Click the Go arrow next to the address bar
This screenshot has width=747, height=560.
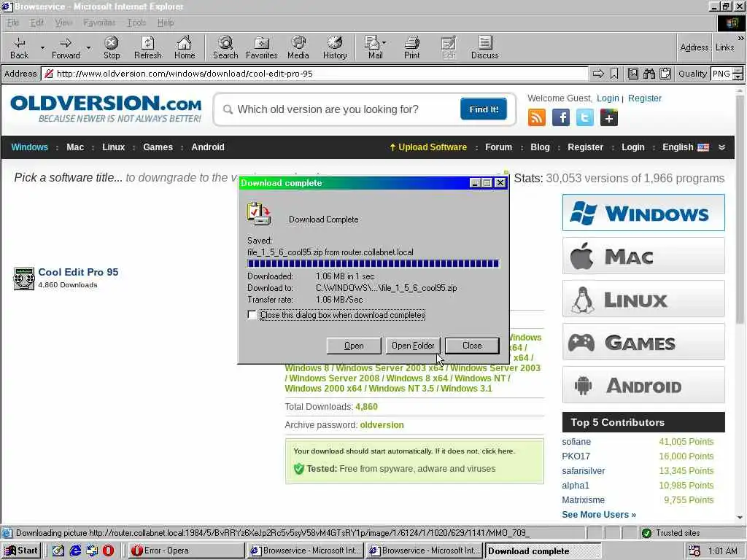tap(598, 74)
